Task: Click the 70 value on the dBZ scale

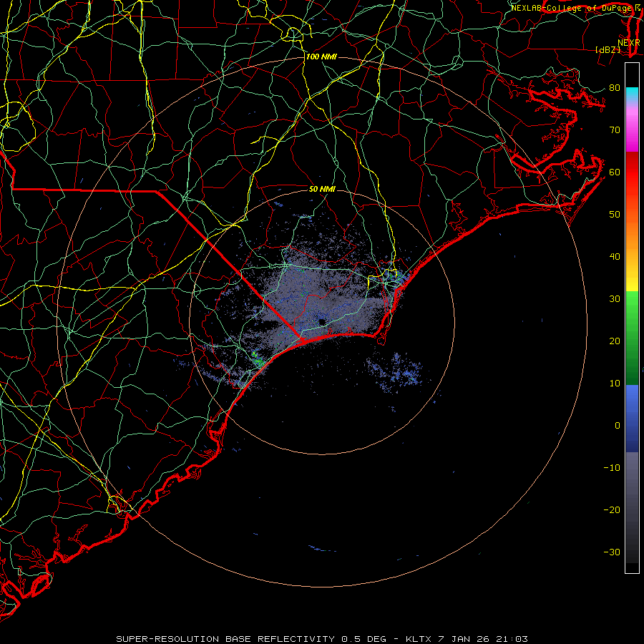Action: click(x=615, y=130)
